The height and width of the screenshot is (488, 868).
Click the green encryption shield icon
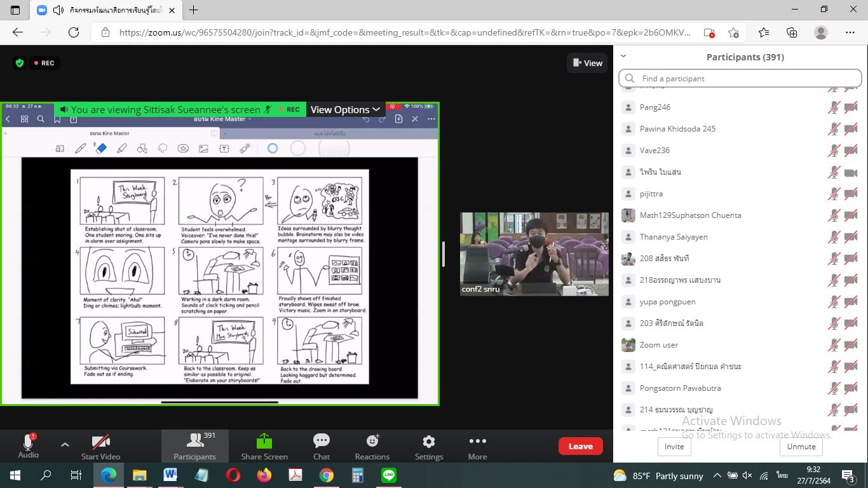click(x=20, y=63)
